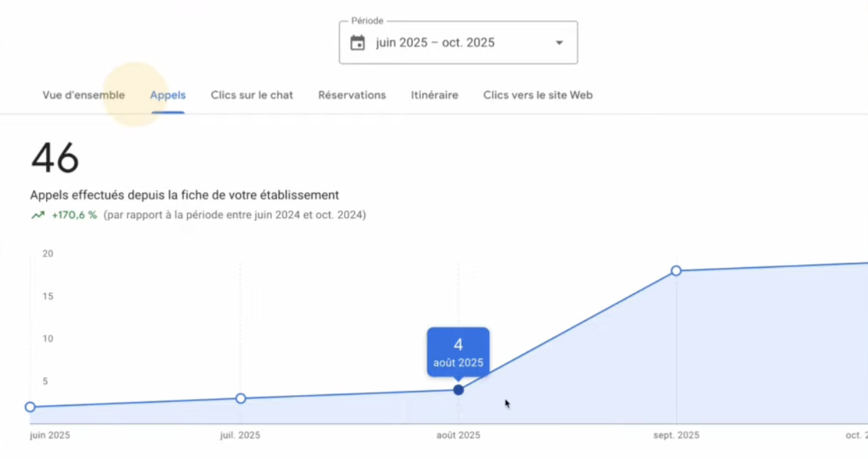Select the juil. 2025 data point on the chart
The image size is (868, 459).
coord(240,398)
